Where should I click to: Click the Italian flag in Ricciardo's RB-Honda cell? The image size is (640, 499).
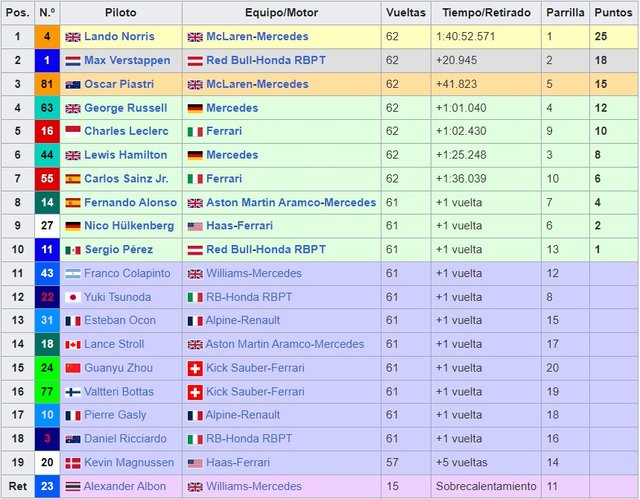(195, 439)
